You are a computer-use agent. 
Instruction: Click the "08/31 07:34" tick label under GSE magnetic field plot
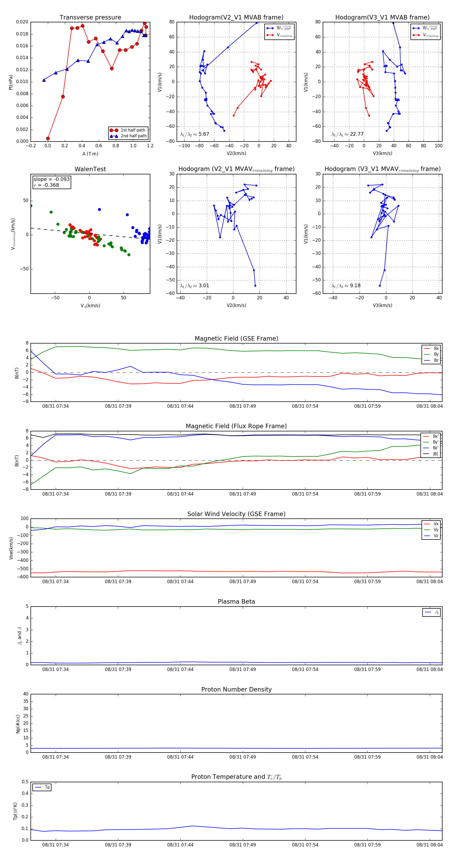tap(55, 406)
